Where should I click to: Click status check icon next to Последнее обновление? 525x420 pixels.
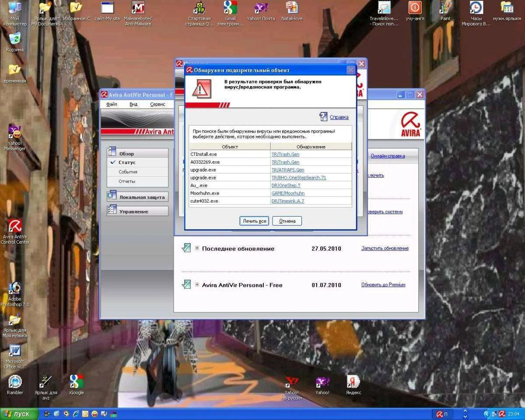186,248
